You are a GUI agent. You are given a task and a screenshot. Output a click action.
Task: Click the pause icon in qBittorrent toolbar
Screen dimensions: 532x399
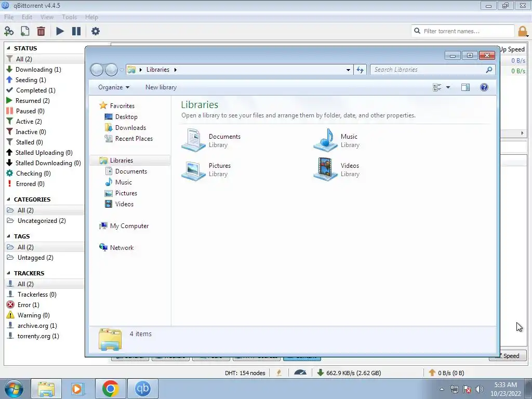[x=76, y=31]
